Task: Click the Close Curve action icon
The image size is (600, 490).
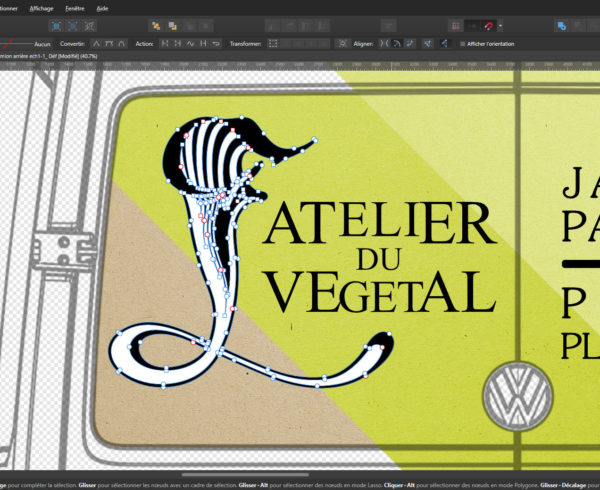Action: [x=178, y=44]
